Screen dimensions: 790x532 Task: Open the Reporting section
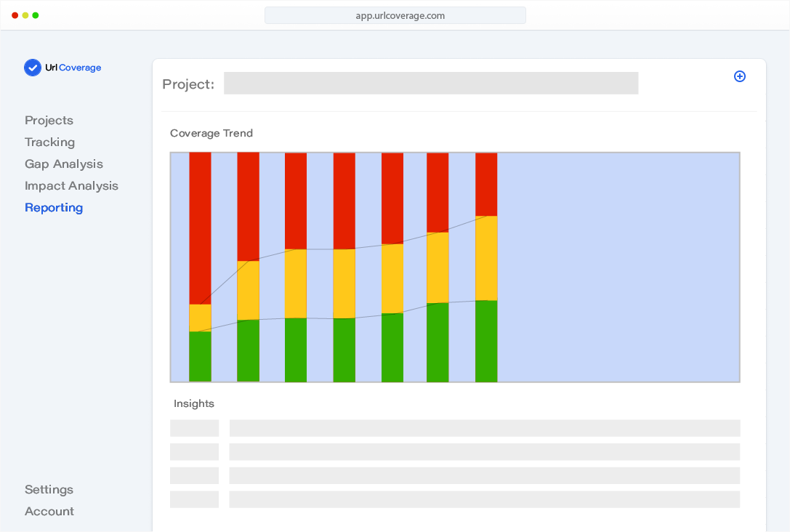point(54,208)
